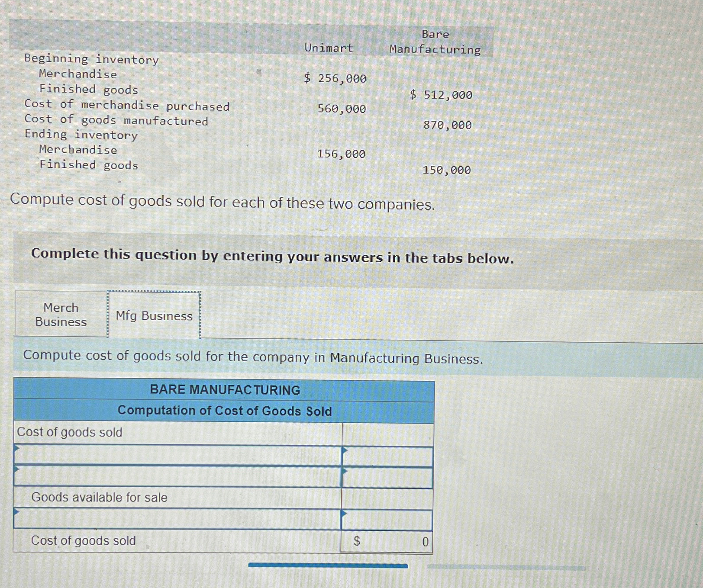The height and width of the screenshot is (588, 703).
Task: Click the 'Compute cost of goods sold for each' prompt
Action: (222, 202)
